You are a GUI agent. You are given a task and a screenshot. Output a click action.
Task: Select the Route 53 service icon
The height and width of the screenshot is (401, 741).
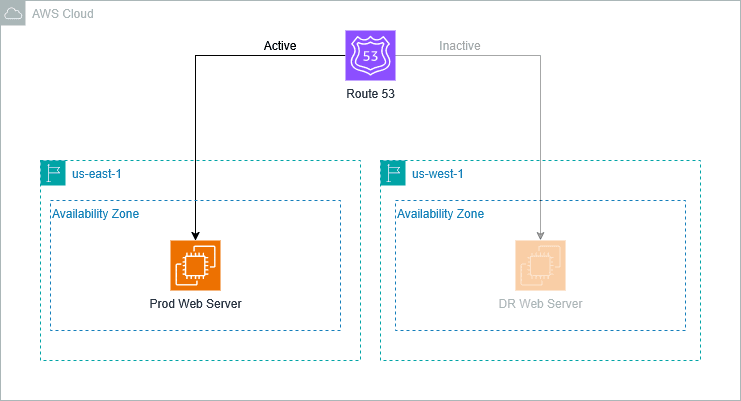click(x=370, y=55)
